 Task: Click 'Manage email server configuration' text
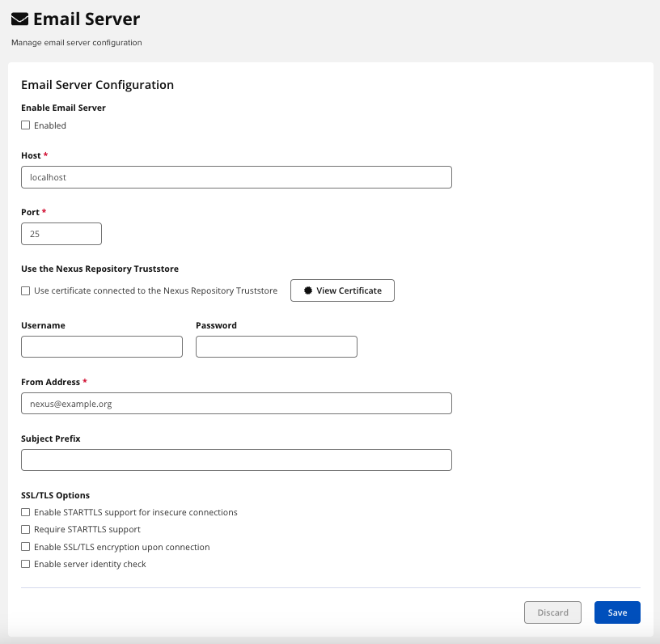click(77, 43)
